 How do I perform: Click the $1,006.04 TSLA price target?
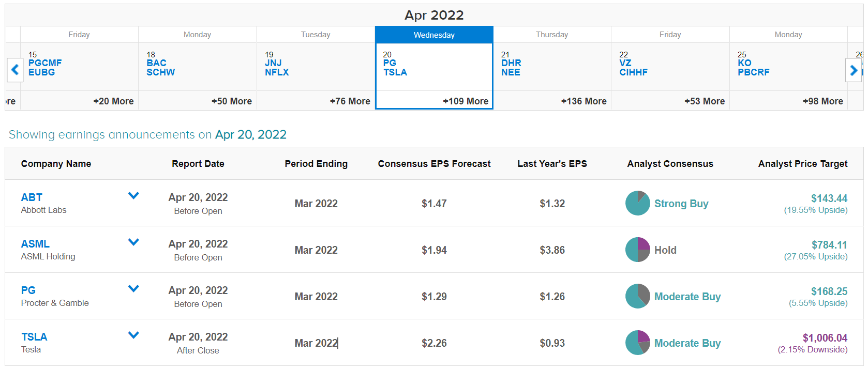pyautogui.click(x=825, y=338)
